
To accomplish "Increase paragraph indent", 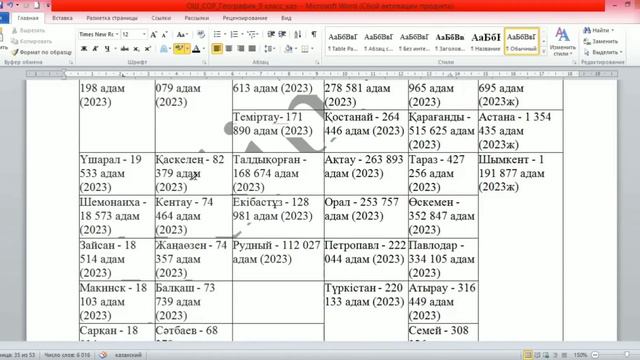I will tap(282, 34).
